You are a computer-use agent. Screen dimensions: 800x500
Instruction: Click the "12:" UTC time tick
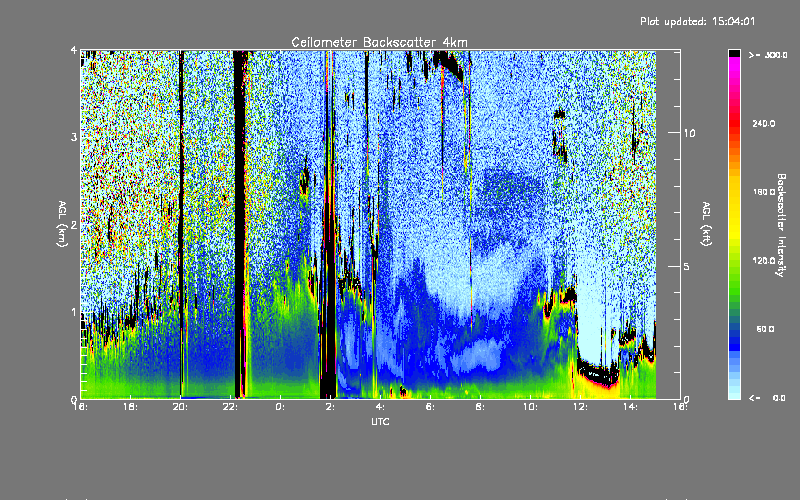[580, 407]
